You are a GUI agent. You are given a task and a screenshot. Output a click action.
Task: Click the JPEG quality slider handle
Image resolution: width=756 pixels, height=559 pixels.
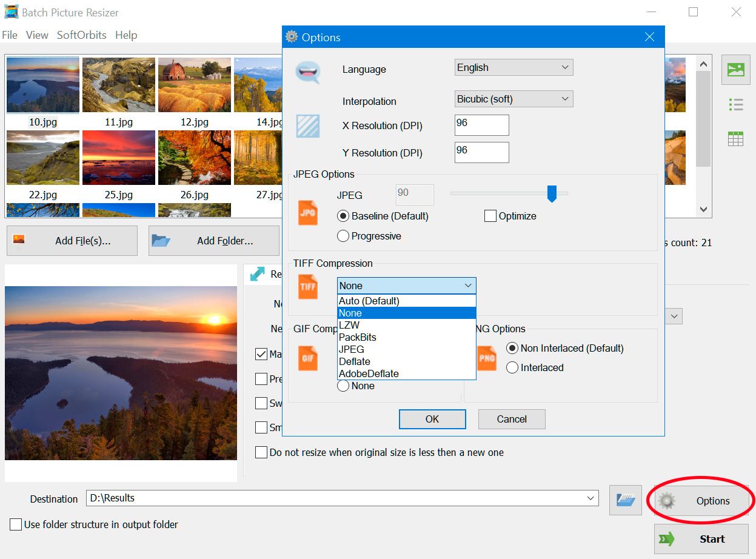point(552,194)
